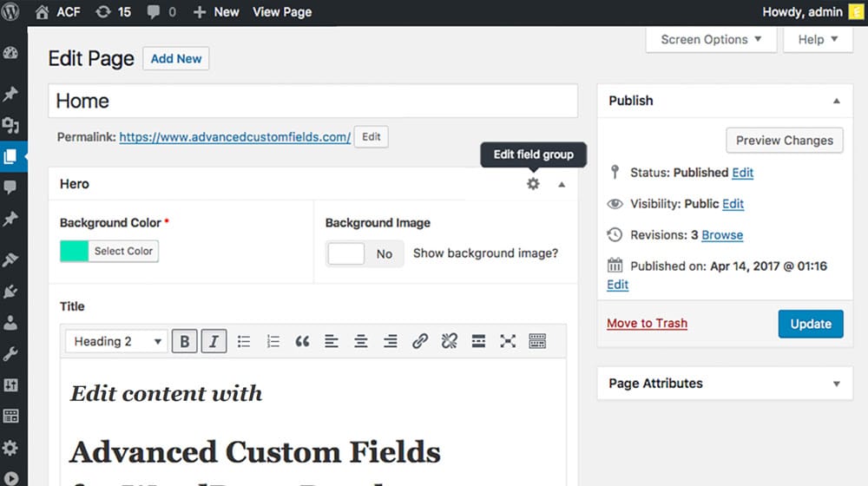Browse the 3 revisions
This screenshot has height=486, width=868.
[722, 235]
